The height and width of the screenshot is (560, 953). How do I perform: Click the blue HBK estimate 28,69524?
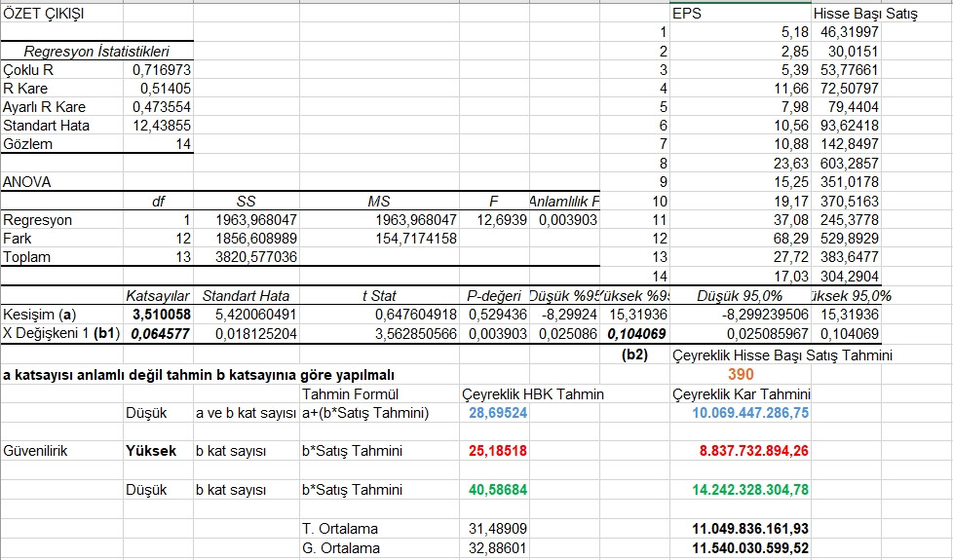498,413
